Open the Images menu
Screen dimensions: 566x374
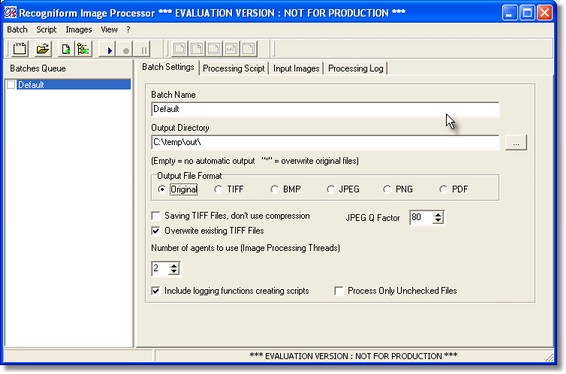[x=79, y=30]
